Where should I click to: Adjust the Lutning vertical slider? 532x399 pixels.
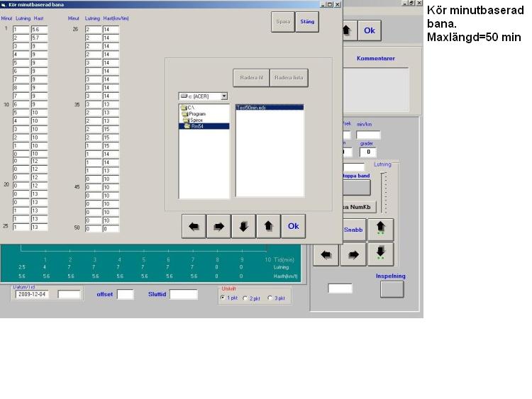click(x=384, y=192)
